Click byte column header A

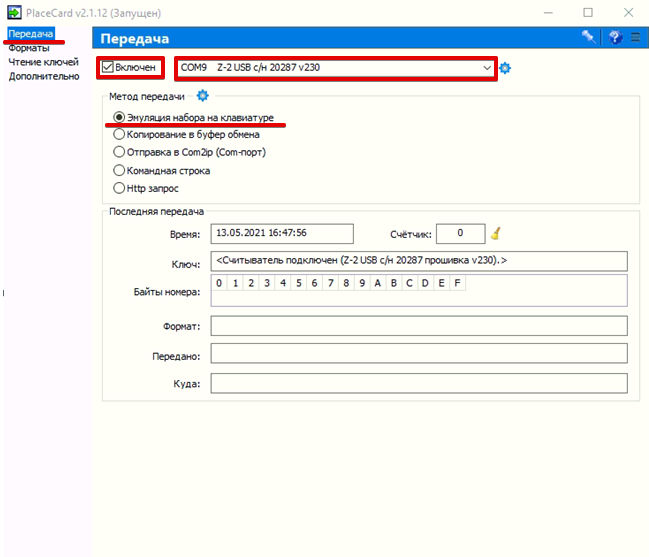pyautogui.click(x=377, y=283)
